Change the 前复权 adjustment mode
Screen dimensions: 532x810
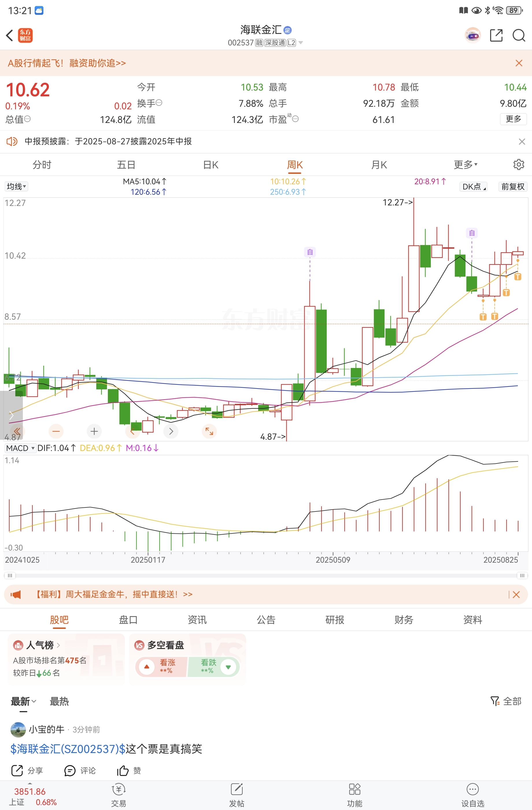(x=513, y=187)
